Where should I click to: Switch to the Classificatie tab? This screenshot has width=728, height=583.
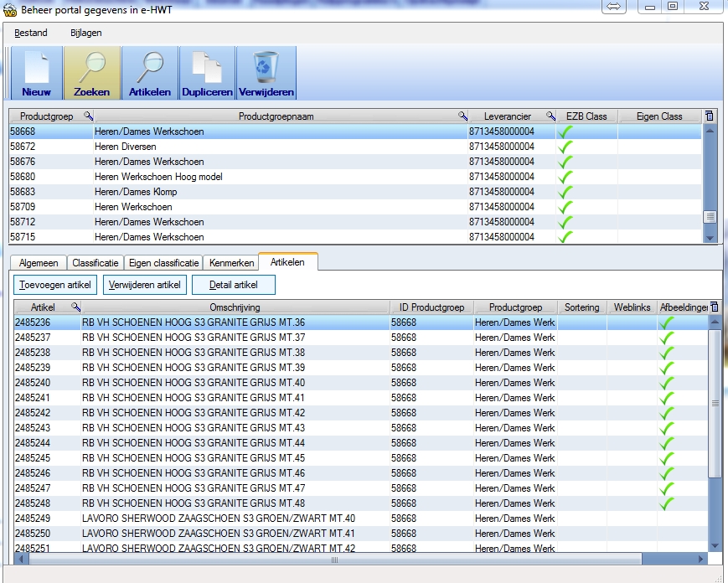click(96, 263)
